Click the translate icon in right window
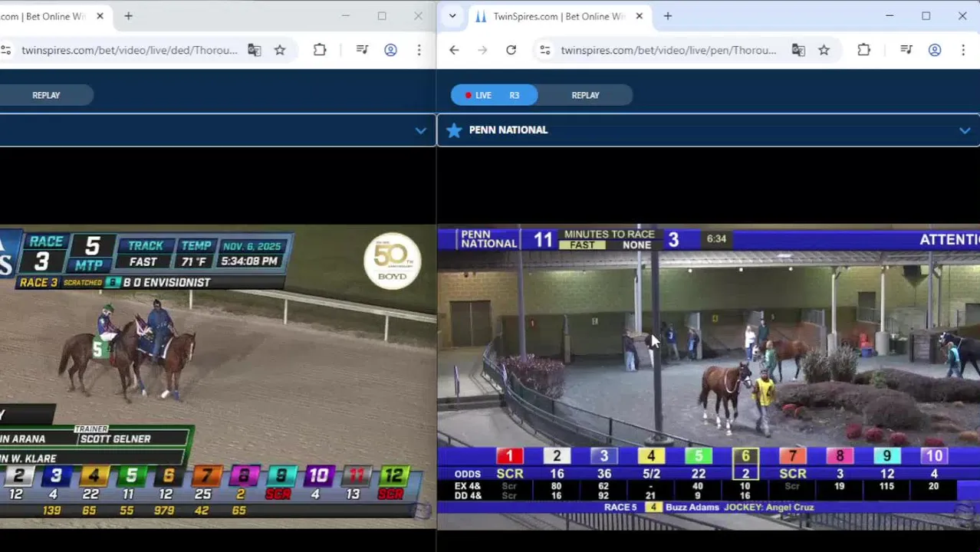The height and width of the screenshot is (552, 980). [798, 51]
